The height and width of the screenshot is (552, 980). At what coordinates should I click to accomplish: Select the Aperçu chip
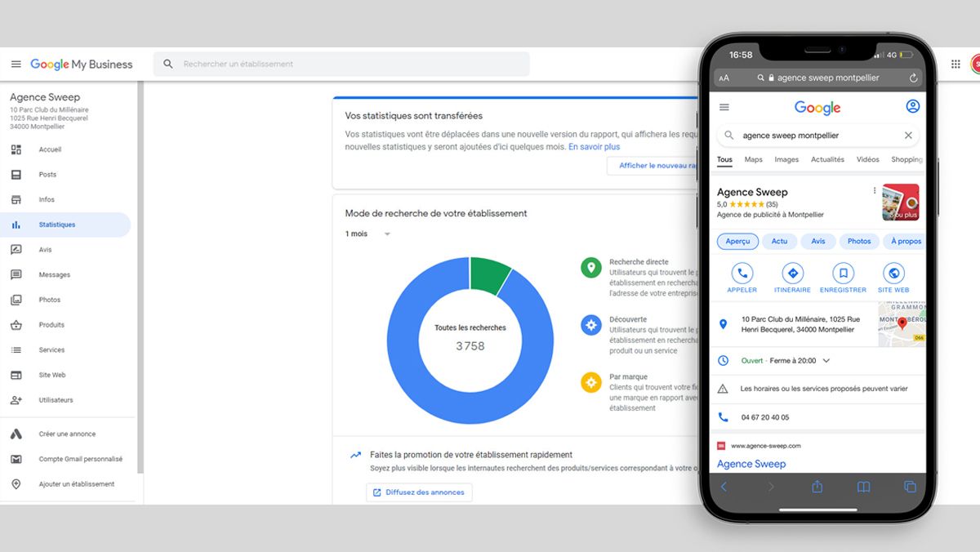(x=737, y=242)
